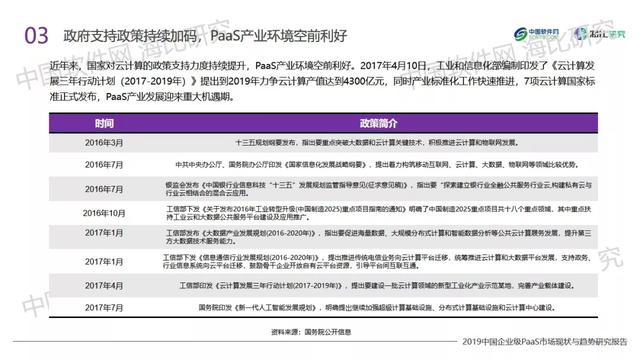Click the 信息通信行业发展规划 policy description
Viewport: 640px width, 360px height.
click(377, 262)
